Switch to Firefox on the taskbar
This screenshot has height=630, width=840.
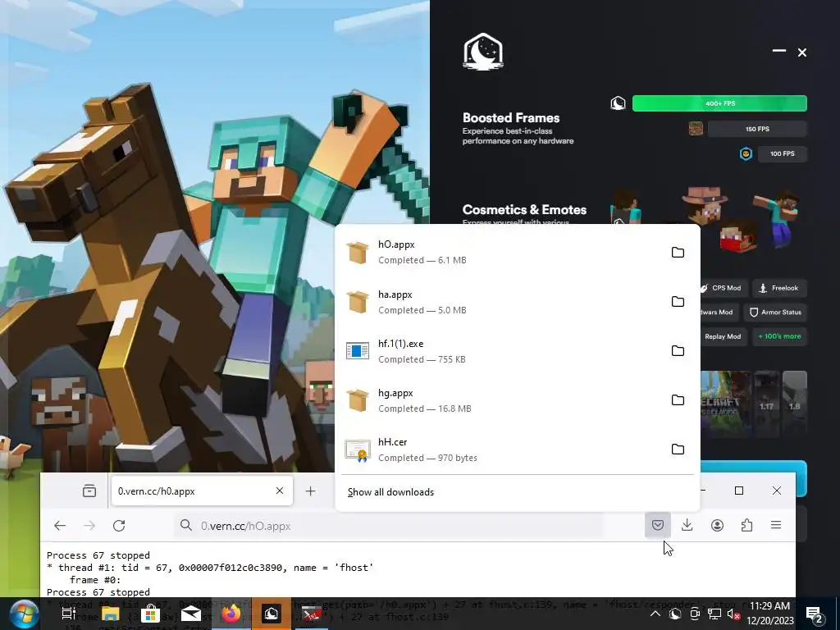[x=231, y=614]
